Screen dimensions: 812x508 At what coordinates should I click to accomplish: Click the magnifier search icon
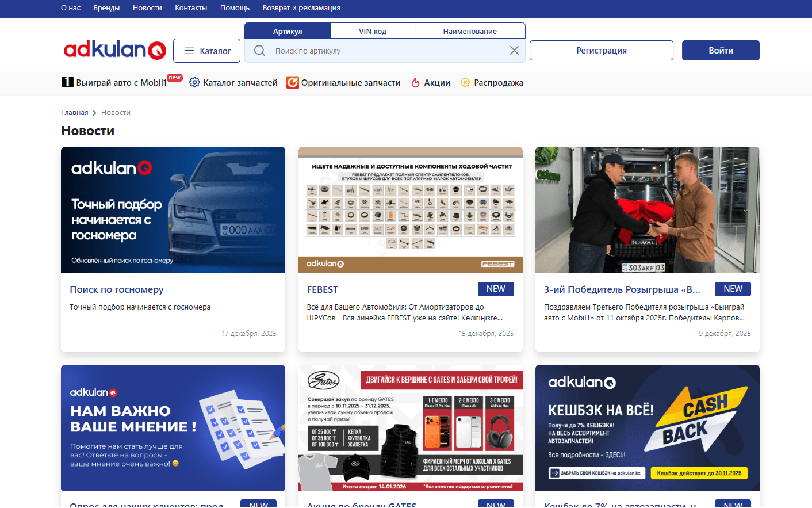coord(259,51)
